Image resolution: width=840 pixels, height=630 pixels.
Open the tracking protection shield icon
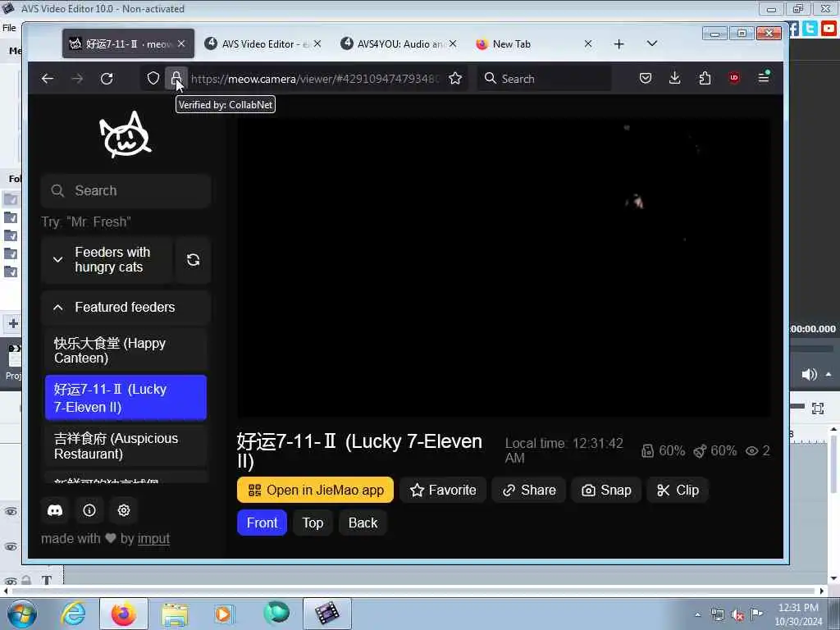[153, 78]
